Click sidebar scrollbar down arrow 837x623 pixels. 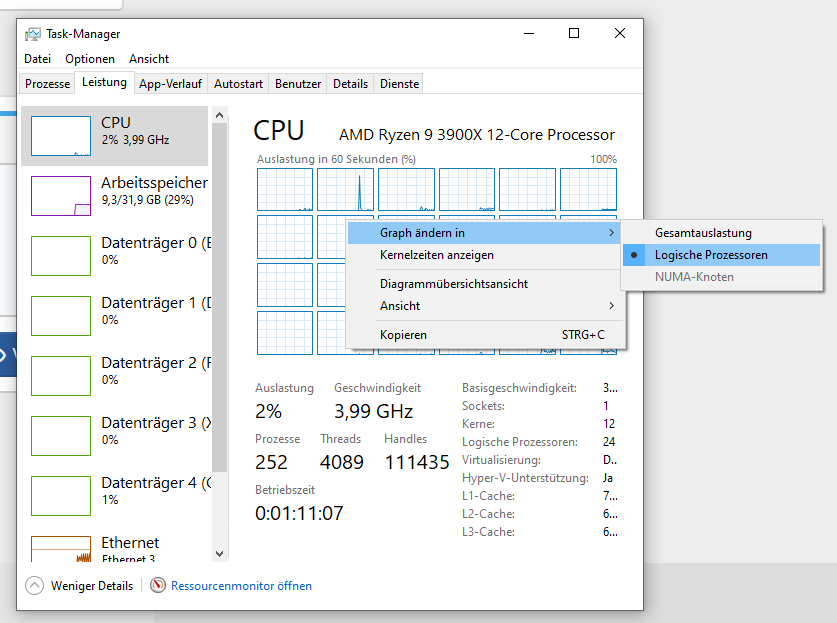(219, 554)
